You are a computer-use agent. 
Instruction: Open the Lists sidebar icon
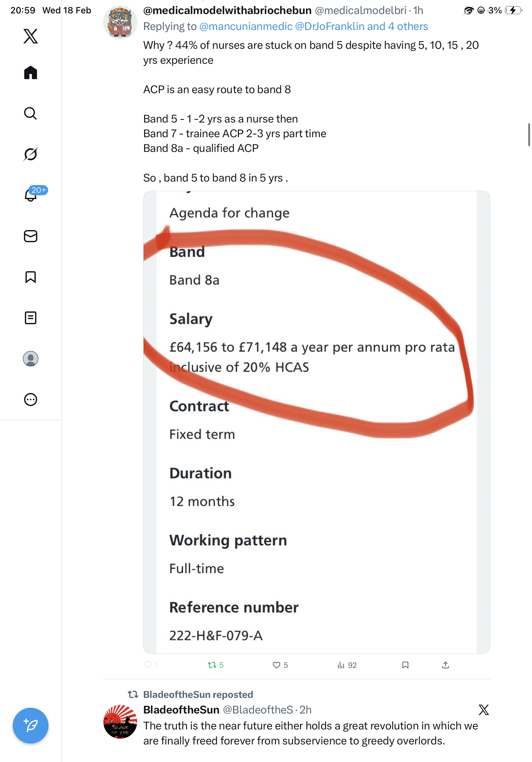(x=31, y=318)
